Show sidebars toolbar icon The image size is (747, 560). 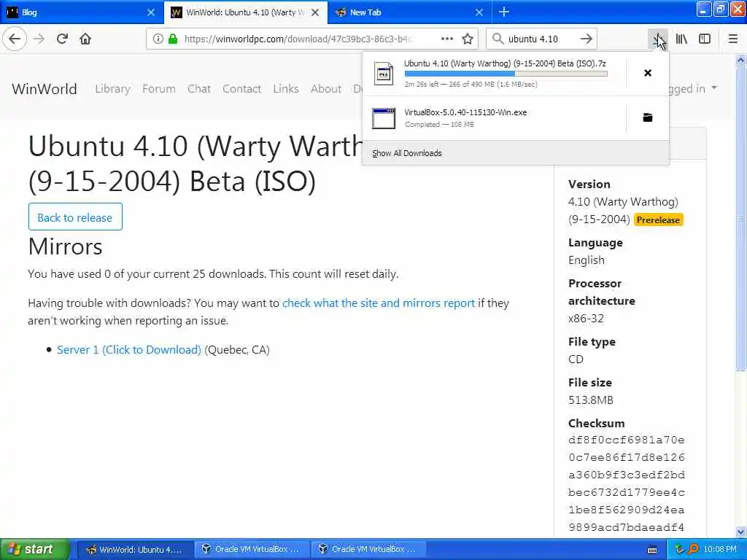(x=705, y=39)
